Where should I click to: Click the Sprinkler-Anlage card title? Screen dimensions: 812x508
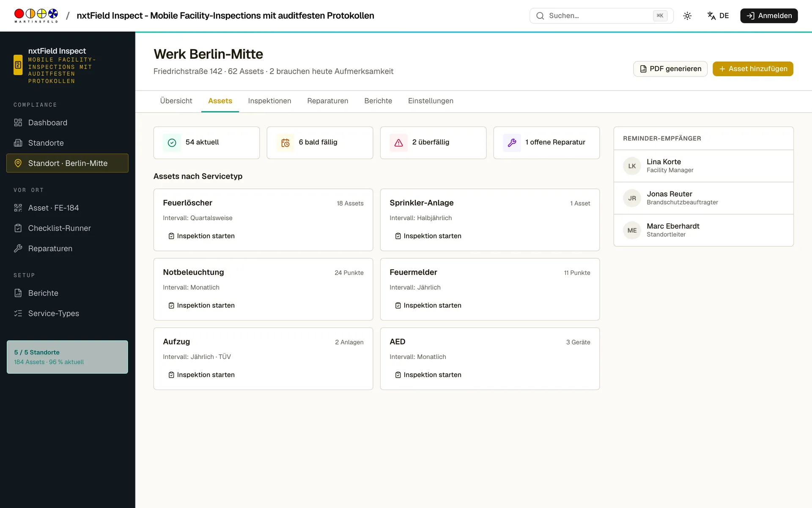pyautogui.click(x=421, y=203)
